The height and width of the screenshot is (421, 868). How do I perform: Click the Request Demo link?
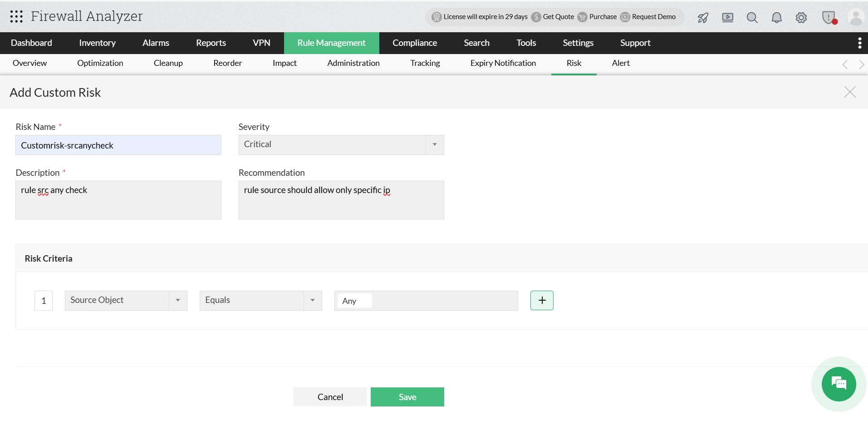(654, 17)
